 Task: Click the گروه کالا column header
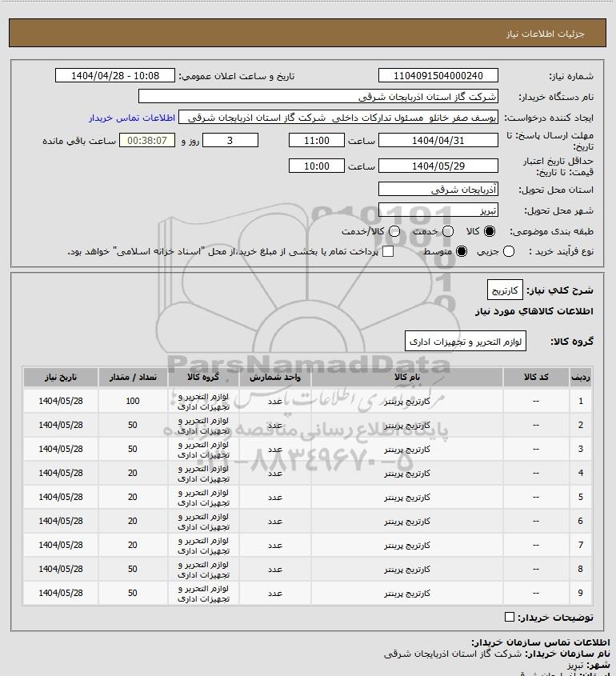(x=203, y=378)
